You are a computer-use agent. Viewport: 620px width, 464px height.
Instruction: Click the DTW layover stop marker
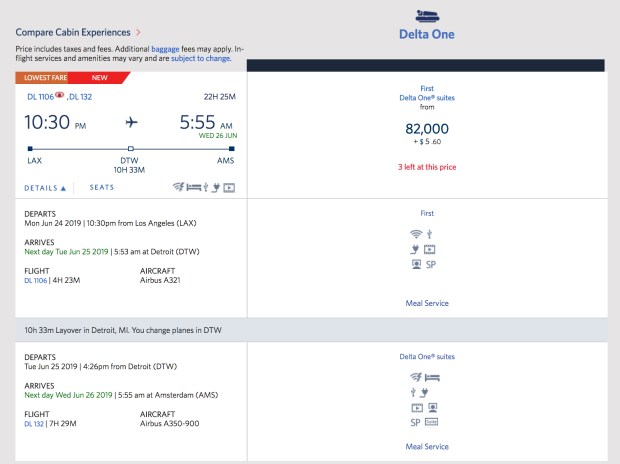[x=129, y=150]
